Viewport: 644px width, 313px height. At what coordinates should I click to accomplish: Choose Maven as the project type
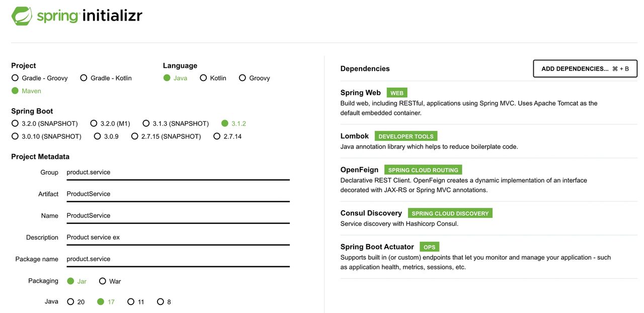point(15,91)
